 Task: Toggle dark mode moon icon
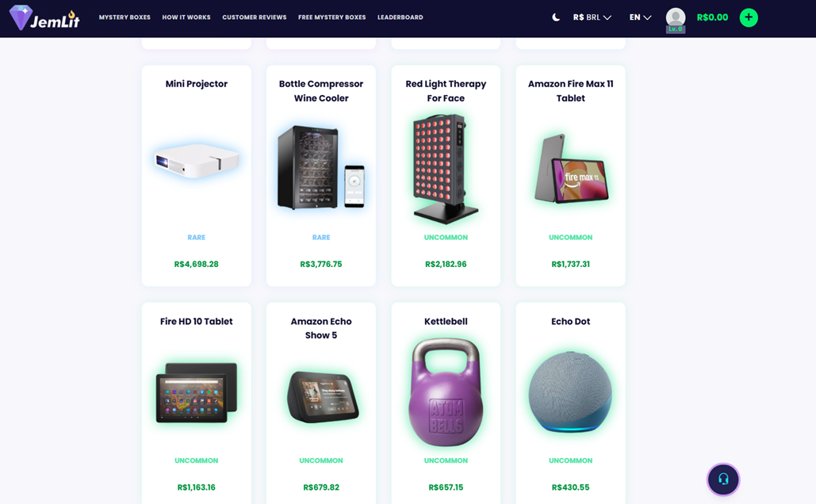556,17
